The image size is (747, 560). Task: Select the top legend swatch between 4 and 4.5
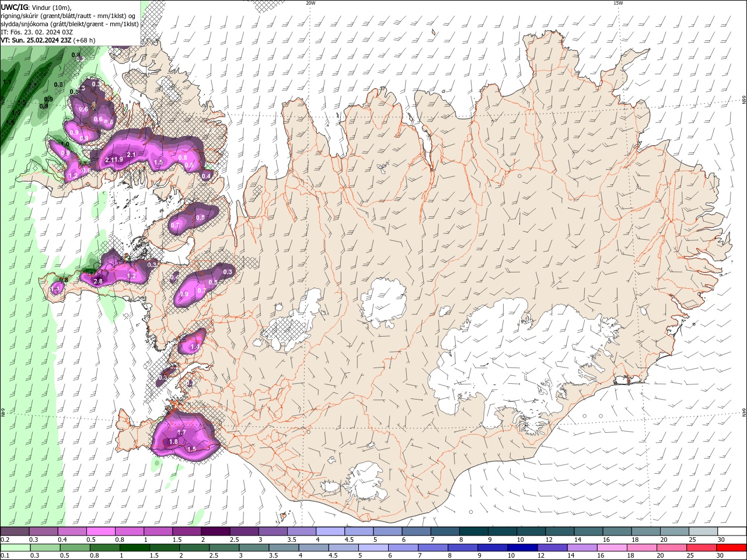pos(330,532)
